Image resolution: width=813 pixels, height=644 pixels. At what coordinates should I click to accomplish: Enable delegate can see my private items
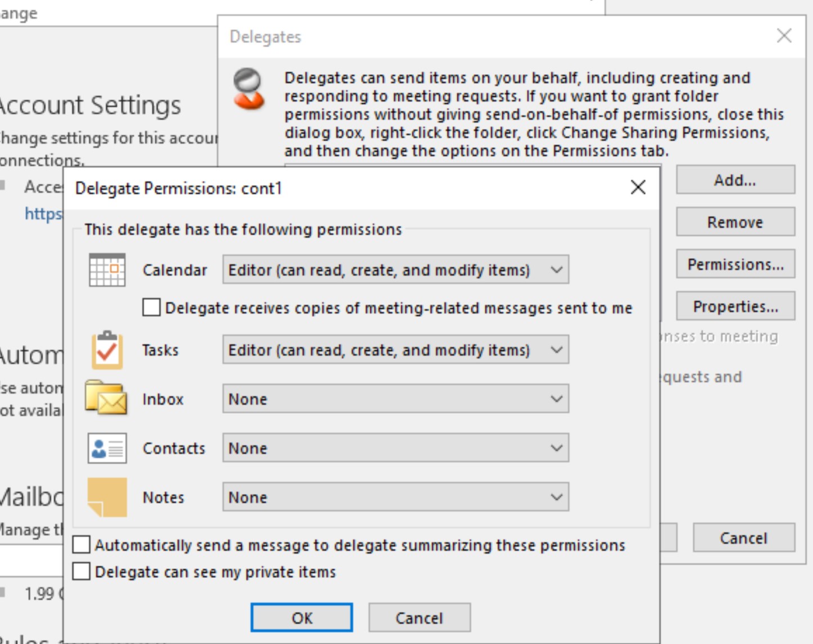[81, 572]
